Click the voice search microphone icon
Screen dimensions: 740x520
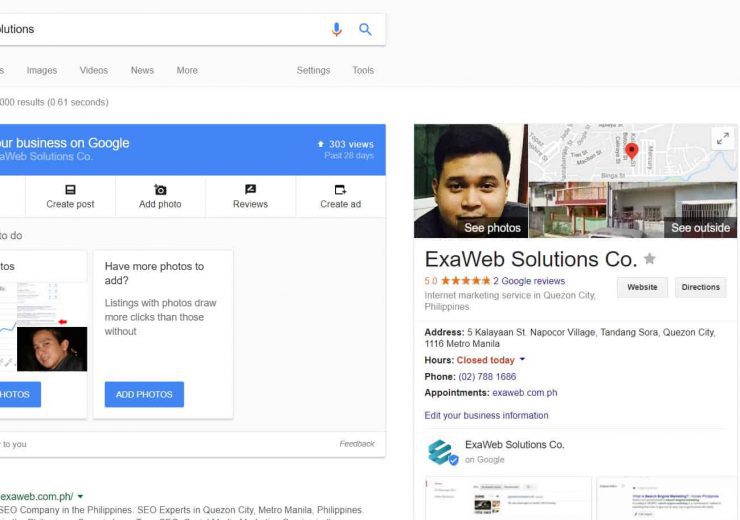(x=336, y=29)
